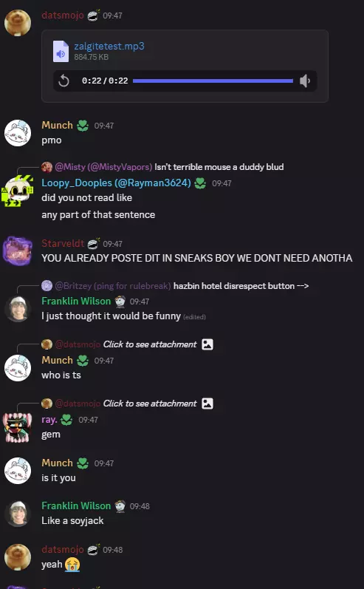The height and width of the screenshot is (589, 364).
Task: Open Loopy_Dooples (@Rayman3624) user profile name
Action: coord(116,183)
